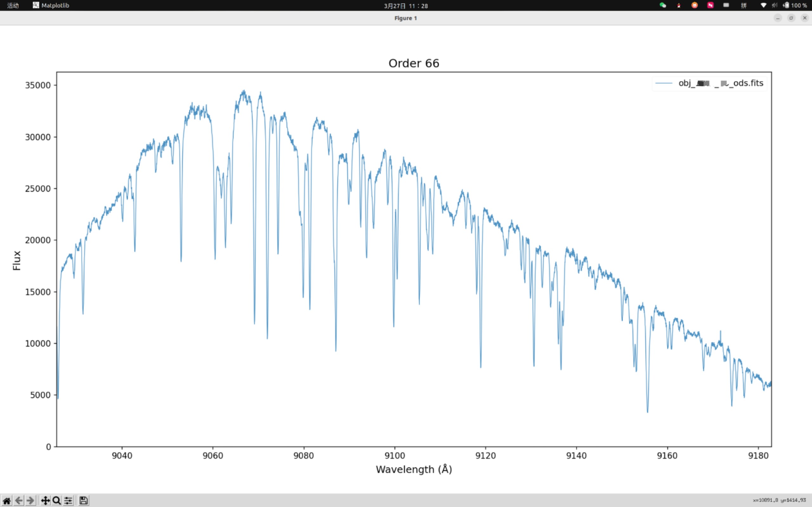Open the Wi-Fi system status menu
Image resolution: width=812 pixels, height=507 pixels.
click(763, 5)
